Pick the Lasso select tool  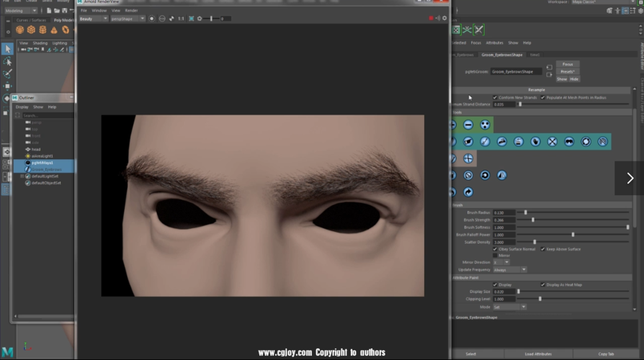[6, 61]
